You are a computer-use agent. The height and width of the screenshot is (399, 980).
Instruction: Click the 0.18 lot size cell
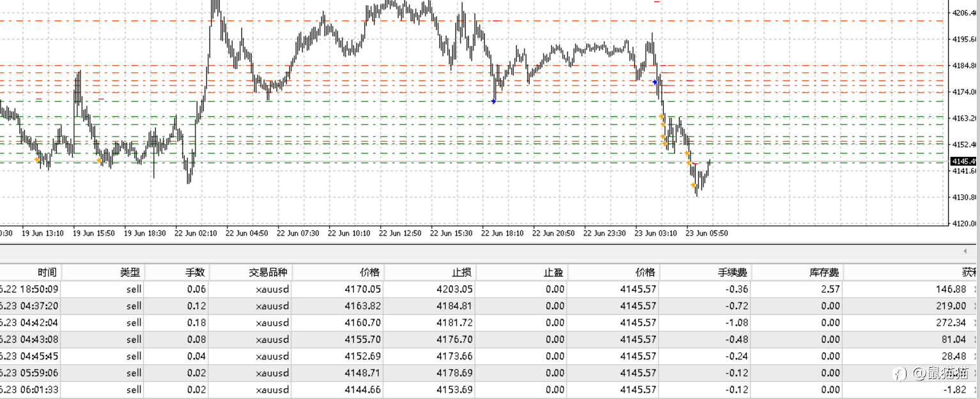196,322
